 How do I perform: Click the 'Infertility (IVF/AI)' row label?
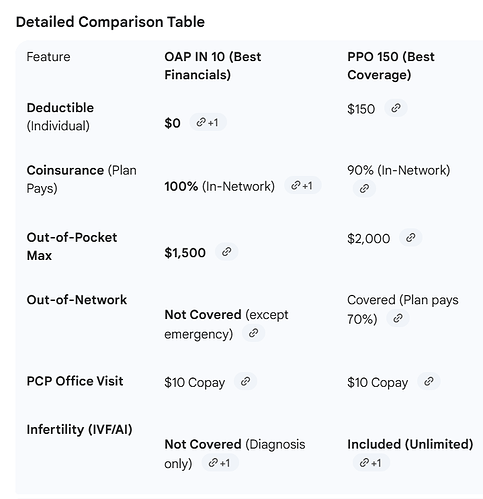coord(79,429)
